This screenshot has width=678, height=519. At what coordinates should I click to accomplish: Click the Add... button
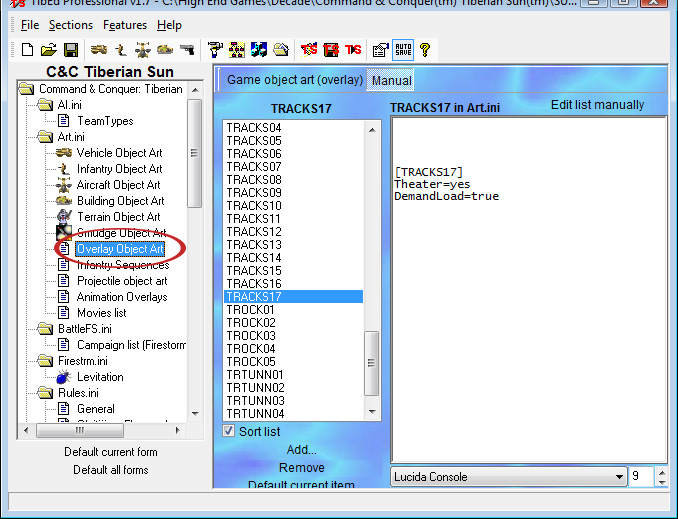[301, 450]
